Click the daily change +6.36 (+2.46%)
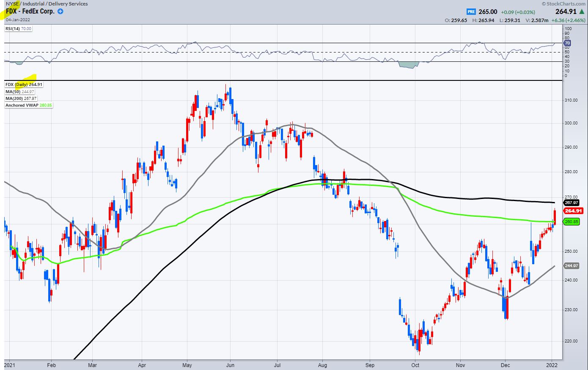This screenshot has width=588, height=370. click(569, 20)
